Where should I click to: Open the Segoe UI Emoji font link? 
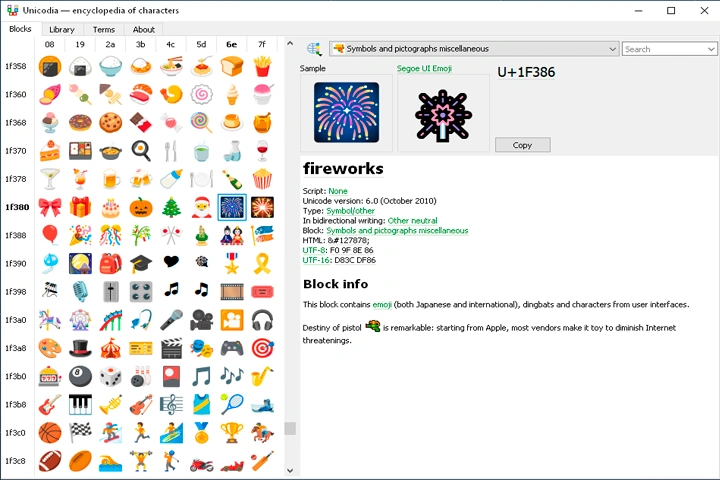click(x=424, y=68)
